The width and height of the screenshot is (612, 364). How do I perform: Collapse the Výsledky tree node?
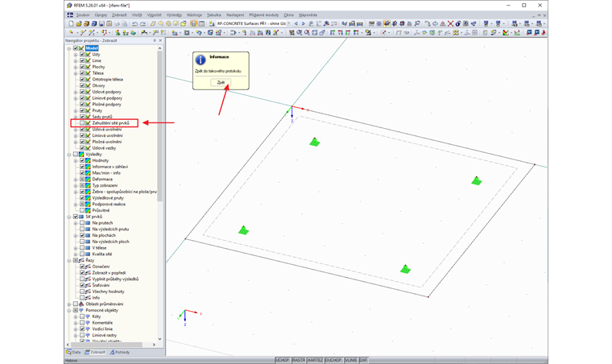click(x=69, y=155)
